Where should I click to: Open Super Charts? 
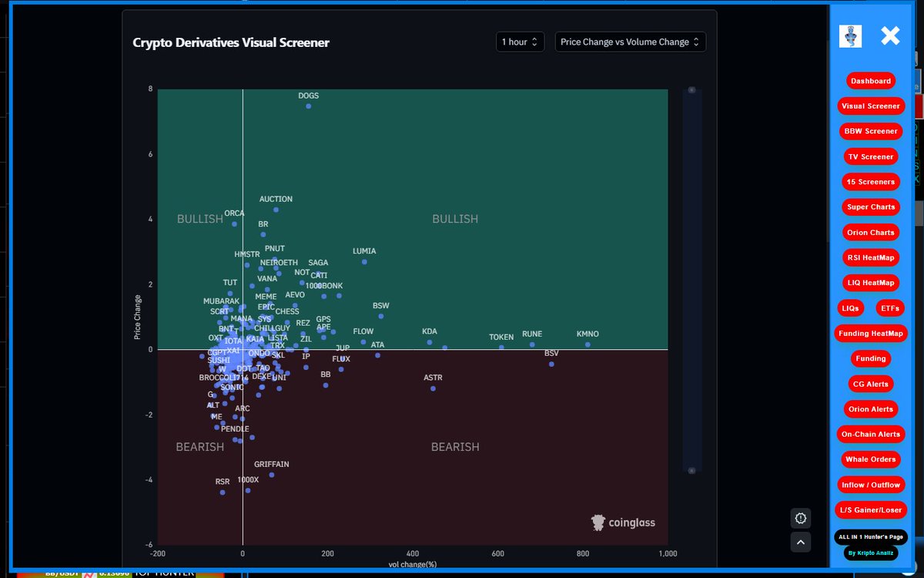871,207
